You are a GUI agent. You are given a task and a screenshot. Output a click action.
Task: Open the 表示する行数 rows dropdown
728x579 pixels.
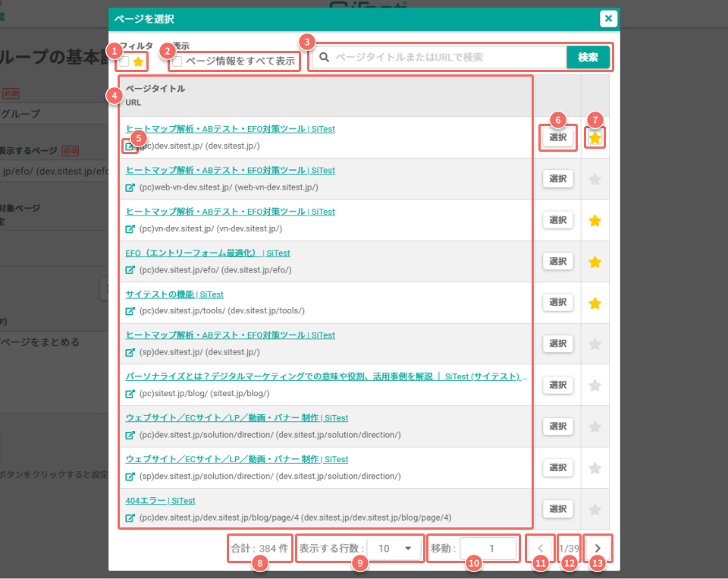click(x=394, y=549)
